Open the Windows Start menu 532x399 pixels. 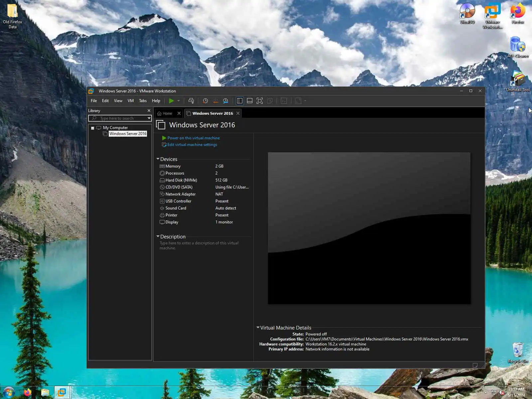[9, 393]
